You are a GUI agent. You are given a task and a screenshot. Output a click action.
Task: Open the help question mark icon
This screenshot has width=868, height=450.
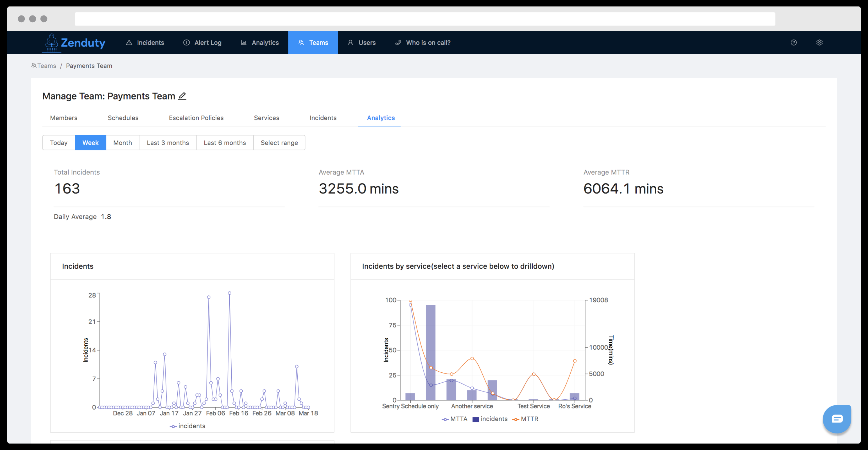click(x=794, y=42)
